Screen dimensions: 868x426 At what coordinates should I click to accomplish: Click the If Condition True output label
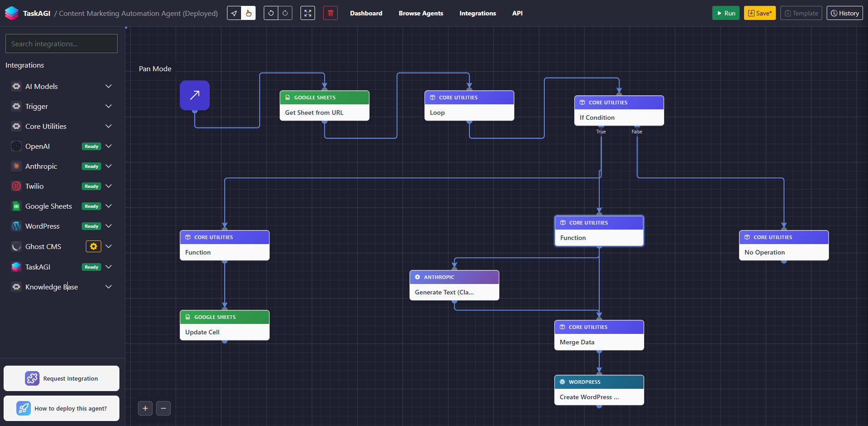point(601,132)
